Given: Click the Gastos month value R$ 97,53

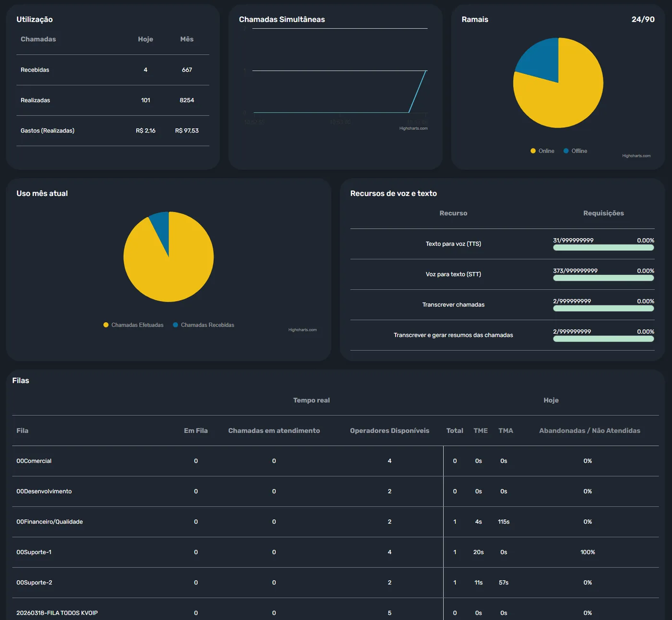Looking at the screenshot, I should pos(187,131).
